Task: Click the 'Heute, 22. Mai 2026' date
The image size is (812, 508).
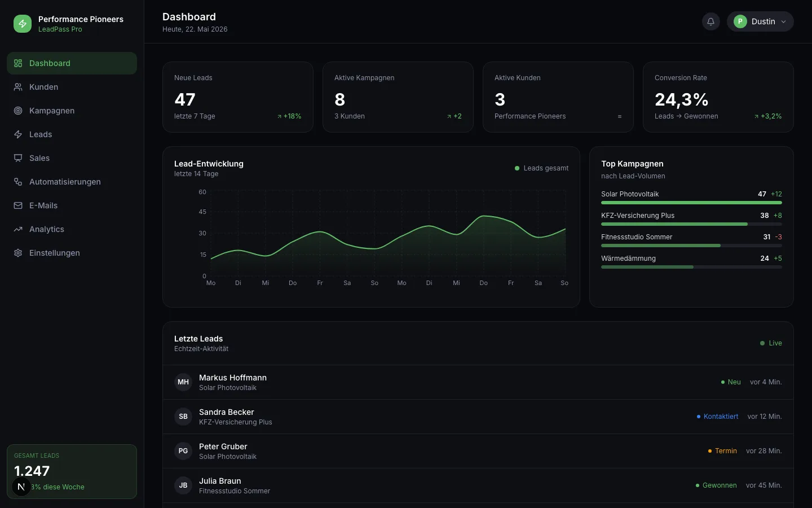Action: point(195,29)
